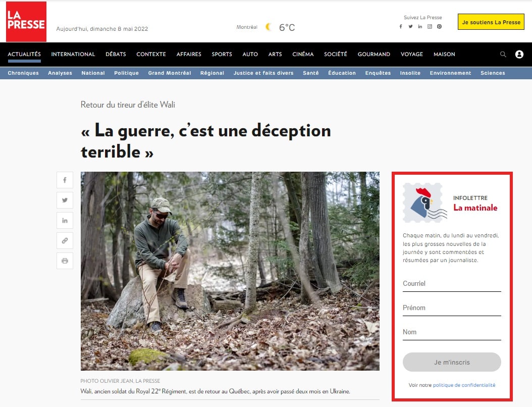Focus the Courriel input field
532x407 pixels.
452,284
